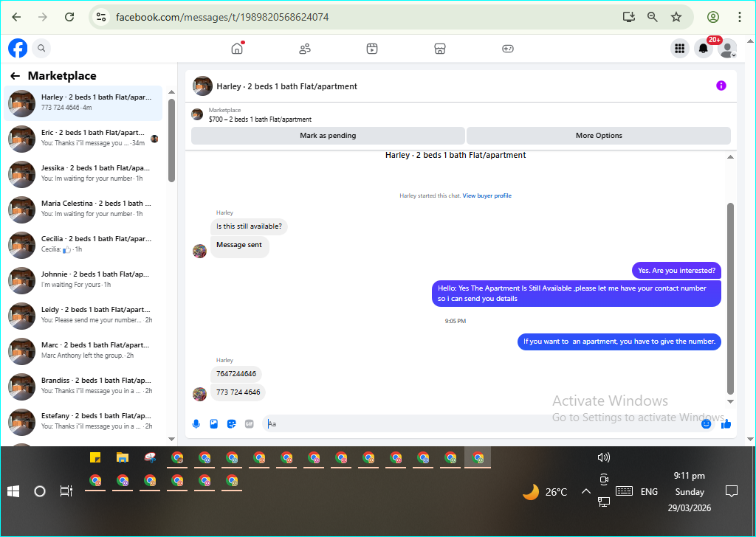The image size is (756, 537).
Task: Reload the page with the refresh icon
Action: point(69,17)
